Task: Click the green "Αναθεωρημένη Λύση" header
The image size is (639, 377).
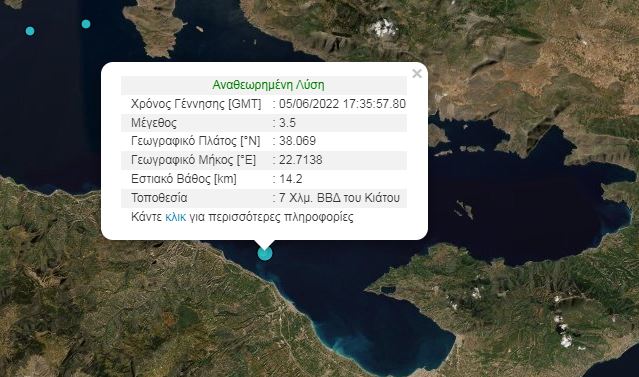Action: coord(269,85)
